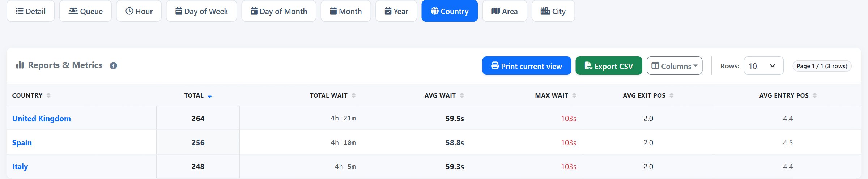868x179 pixels.
Task: Click the 4.4 entry pos in Italy row
Action: click(x=788, y=167)
